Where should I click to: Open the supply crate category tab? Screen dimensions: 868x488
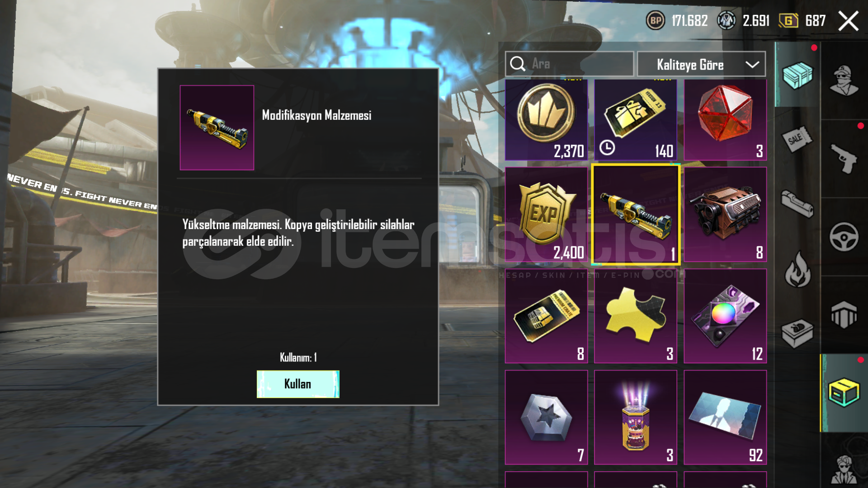tap(797, 75)
